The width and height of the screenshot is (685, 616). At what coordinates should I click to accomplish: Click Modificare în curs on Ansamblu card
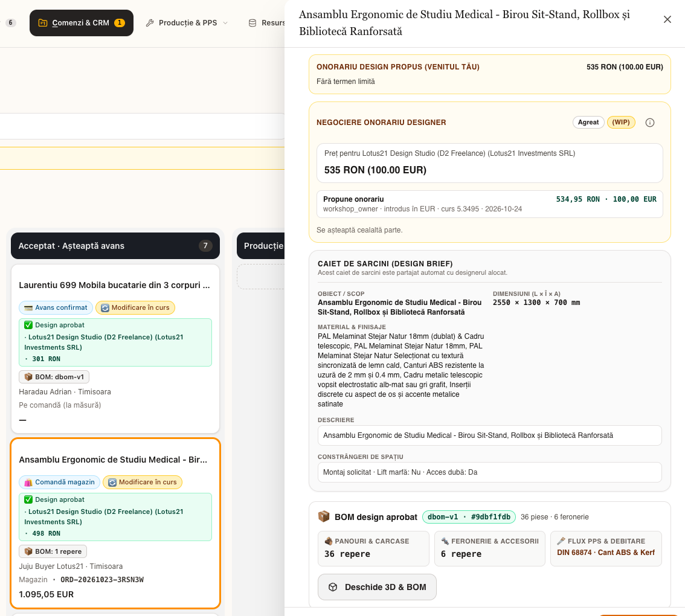pos(143,482)
